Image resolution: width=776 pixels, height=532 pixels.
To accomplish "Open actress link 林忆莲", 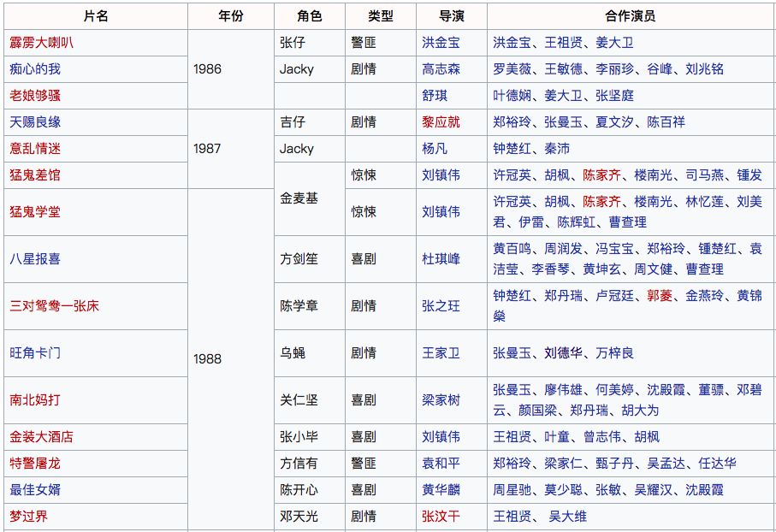I will [x=704, y=201].
